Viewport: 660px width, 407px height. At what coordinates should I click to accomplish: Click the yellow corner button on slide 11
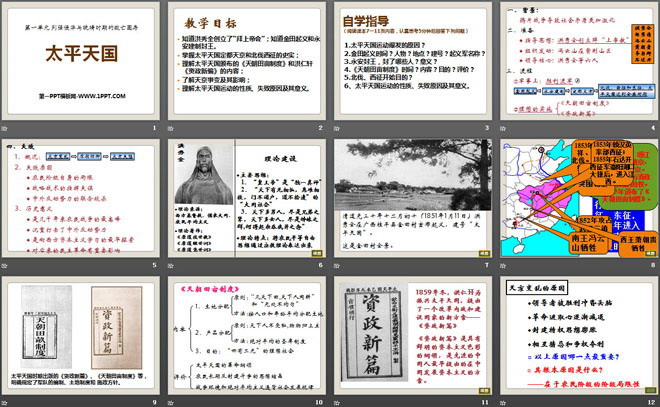tap(484, 390)
